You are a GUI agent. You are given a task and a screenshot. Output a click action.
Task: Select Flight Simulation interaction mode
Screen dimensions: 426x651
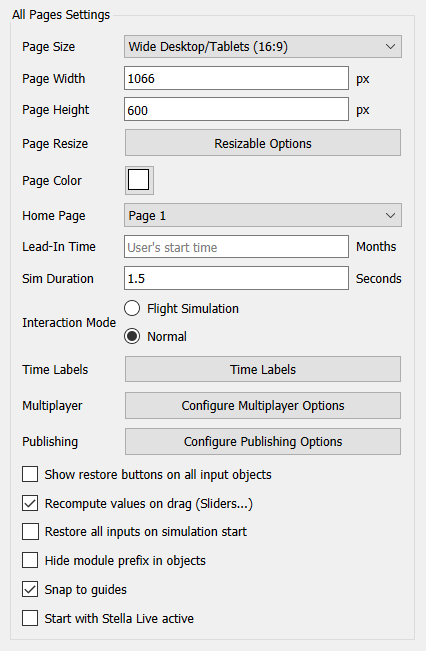click(x=132, y=308)
